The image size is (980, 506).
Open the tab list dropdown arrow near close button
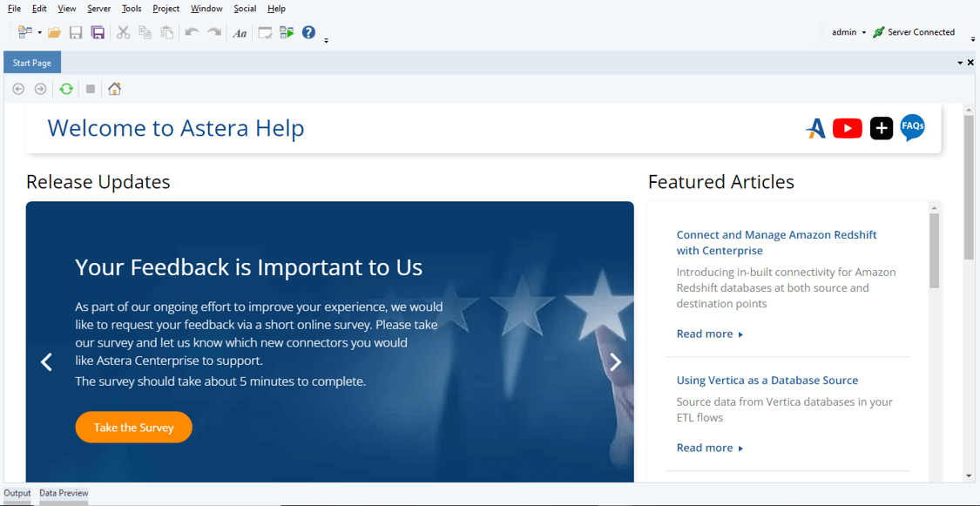click(960, 63)
